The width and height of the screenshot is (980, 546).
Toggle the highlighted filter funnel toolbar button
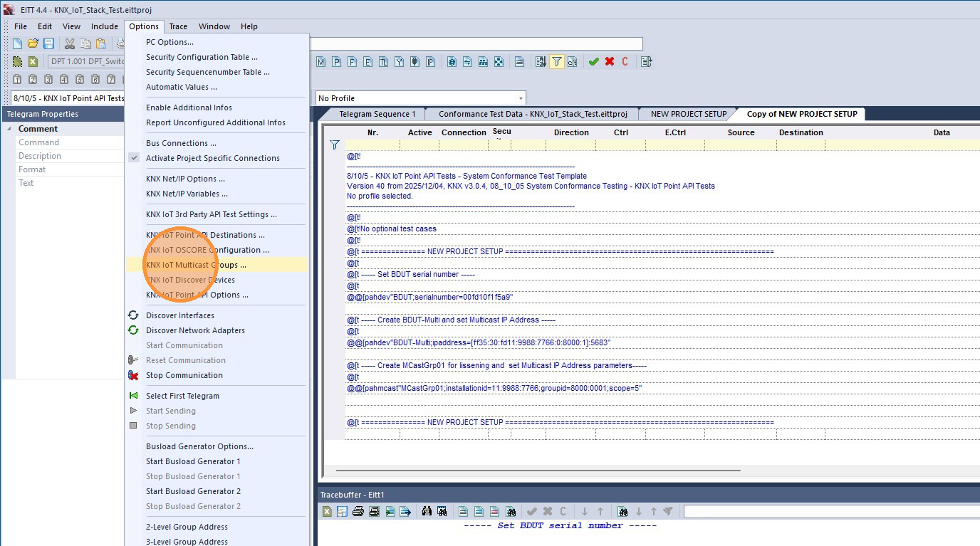557,62
